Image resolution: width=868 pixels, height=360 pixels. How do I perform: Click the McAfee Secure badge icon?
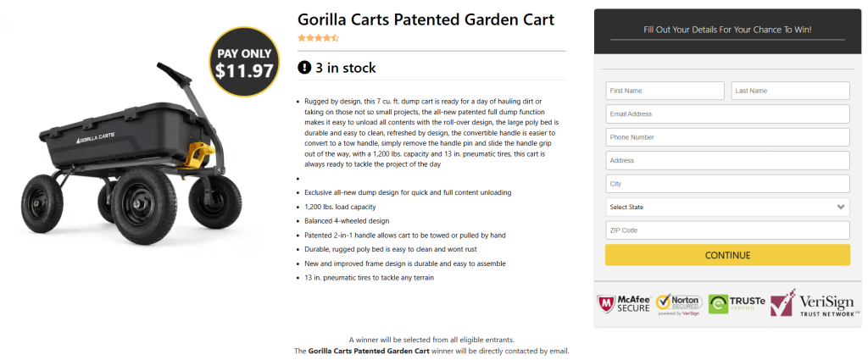coord(623,303)
